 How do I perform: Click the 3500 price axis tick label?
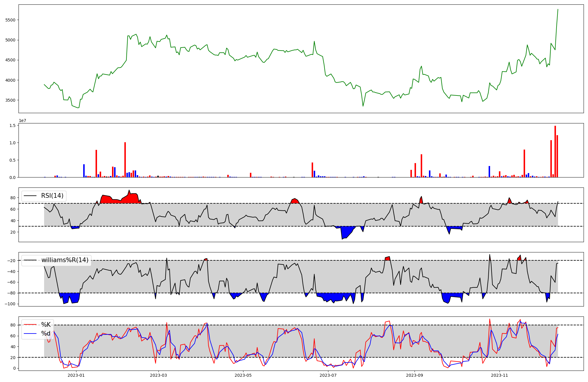(x=11, y=100)
